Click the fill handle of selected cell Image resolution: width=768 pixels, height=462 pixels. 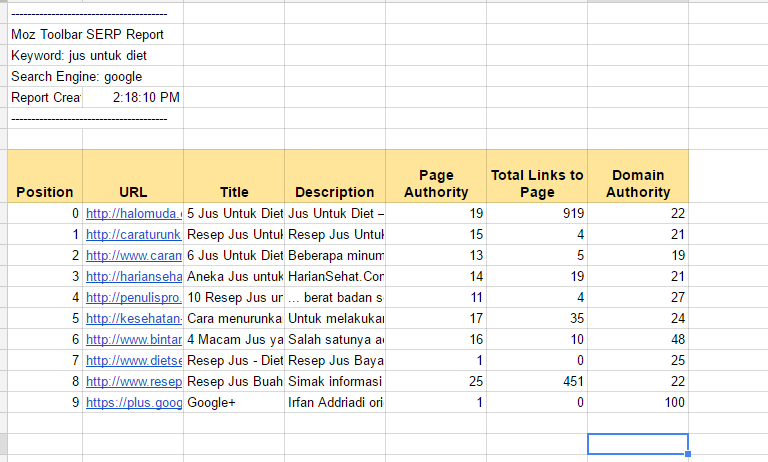click(x=688, y=454)
